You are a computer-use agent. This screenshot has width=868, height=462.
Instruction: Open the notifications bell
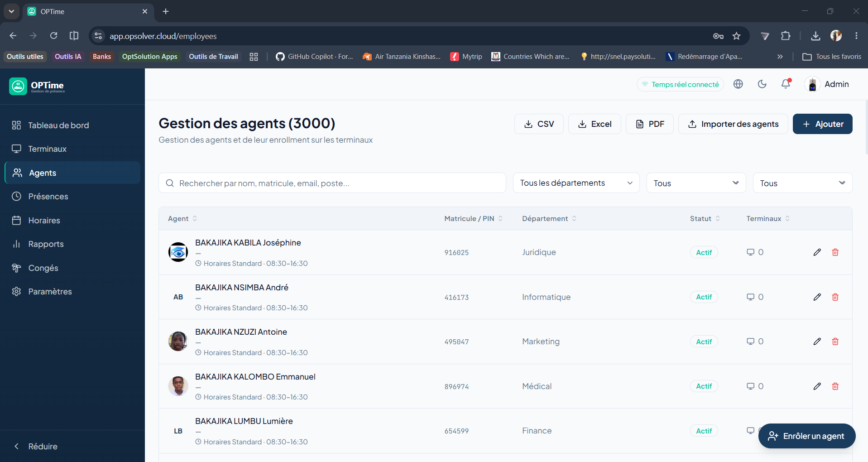coord(786,84)
